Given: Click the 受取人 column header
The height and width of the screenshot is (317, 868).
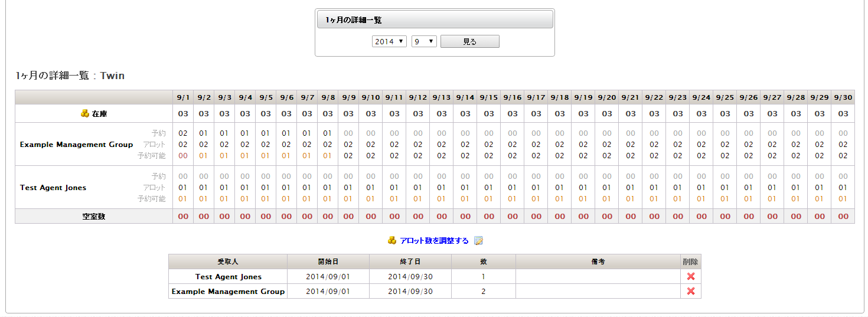Looking at the screenshot, I should pyautogui.click(x=228, y=262).
